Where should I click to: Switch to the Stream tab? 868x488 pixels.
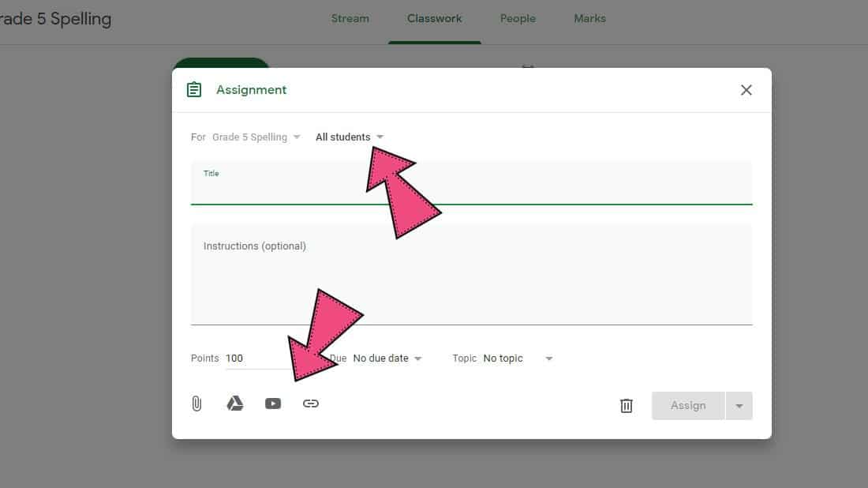(350, 19)
